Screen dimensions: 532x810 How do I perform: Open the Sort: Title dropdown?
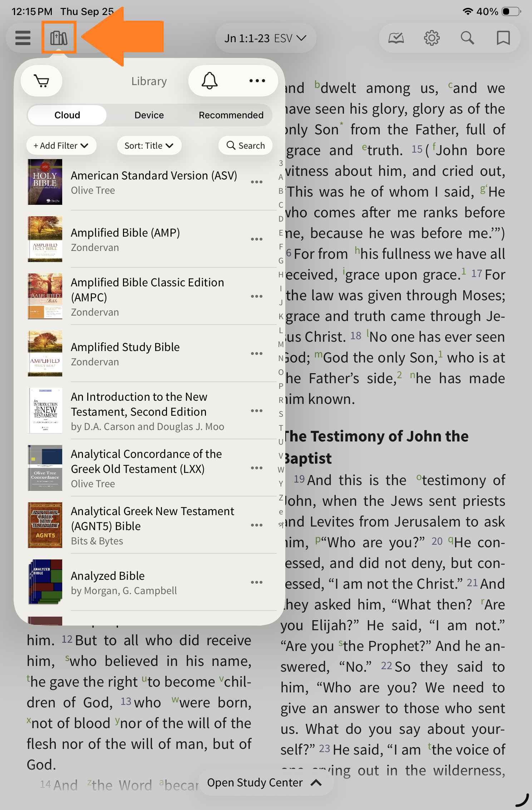pyautogui.click(x=149, y=146)
